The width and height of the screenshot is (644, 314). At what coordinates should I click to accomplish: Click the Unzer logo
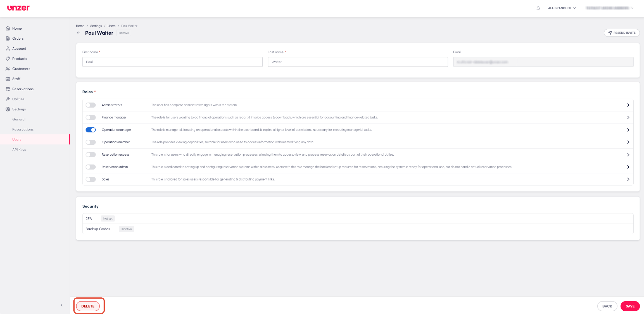pos(18,8)
